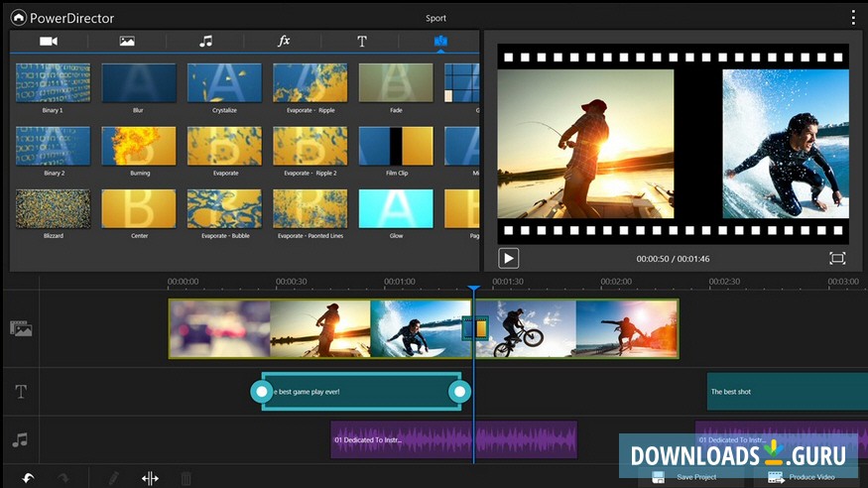The image size is (868, 488).
Task: Choose the Film Clip transition
Action: tap(395, 146)
